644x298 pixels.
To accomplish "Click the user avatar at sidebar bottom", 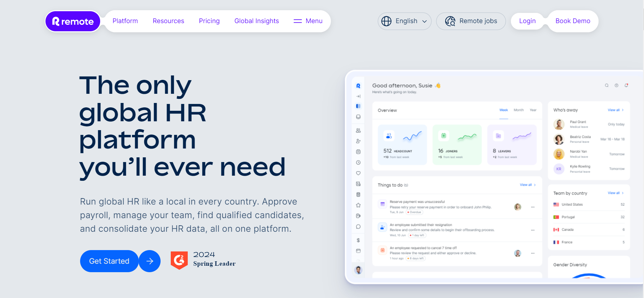I will click(x=358, y=270).
